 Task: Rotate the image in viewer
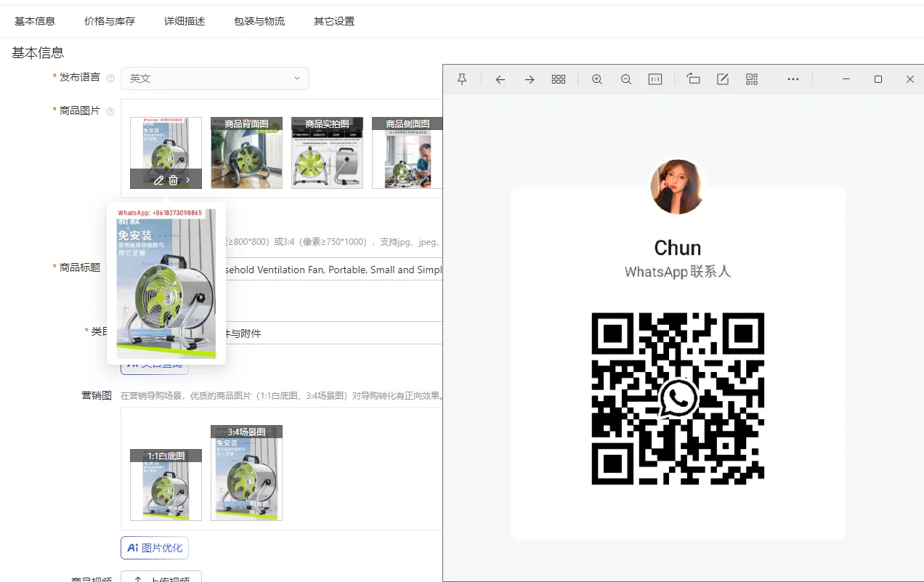coord(694,79)
